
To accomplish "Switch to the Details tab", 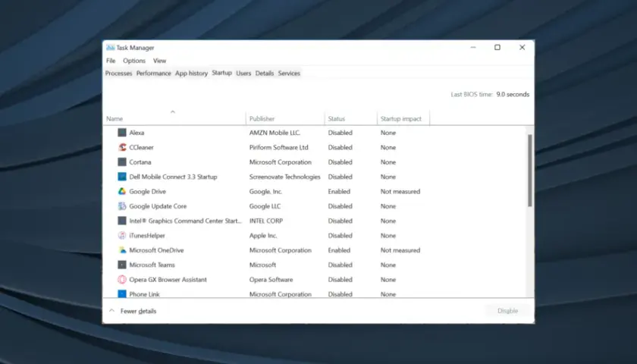I will click(x=265, y=73).
